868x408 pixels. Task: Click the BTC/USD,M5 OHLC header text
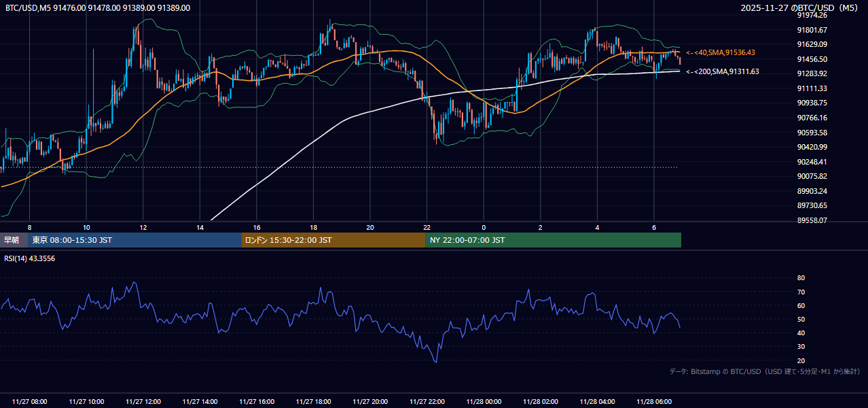pyautogui.click(x=98, y=7)
